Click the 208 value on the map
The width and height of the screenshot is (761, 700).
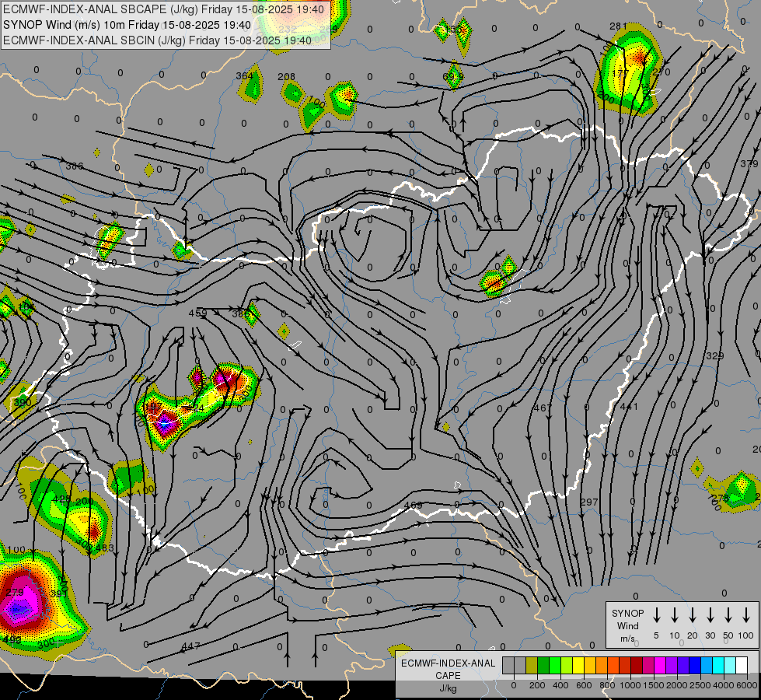click(x=286, y=77)
